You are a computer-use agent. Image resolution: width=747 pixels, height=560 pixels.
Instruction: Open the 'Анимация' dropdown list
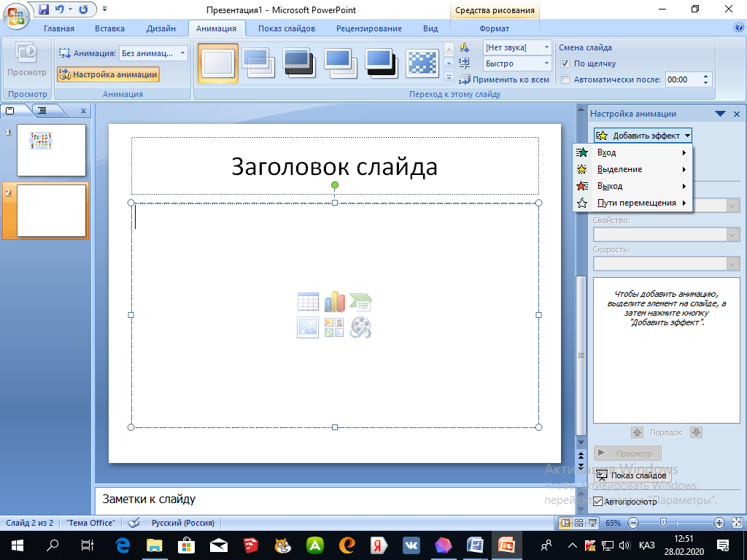pyautogui.click(x=182, y=53)
